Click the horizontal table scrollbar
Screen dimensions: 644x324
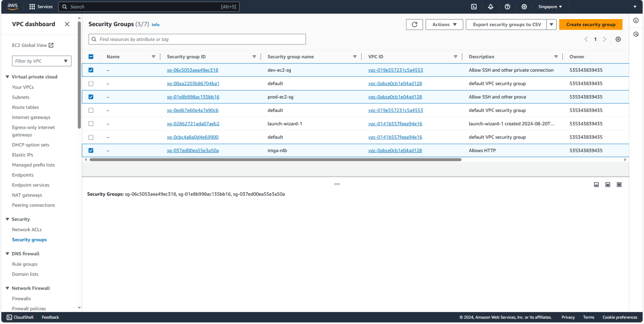tap(276, 160)
